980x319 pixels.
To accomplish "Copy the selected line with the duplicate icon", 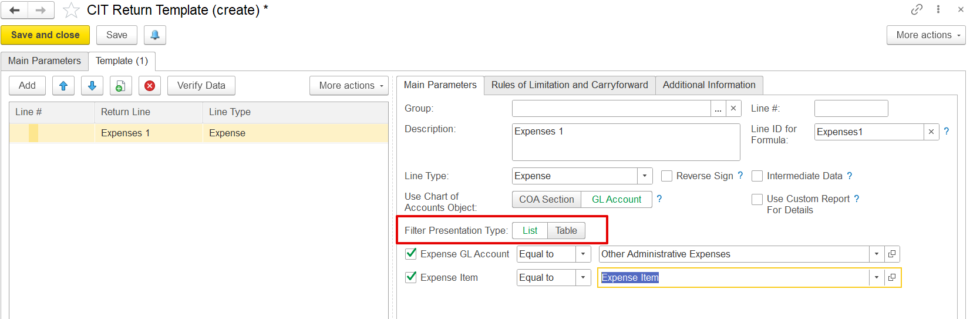I will (x=120, y=86).
